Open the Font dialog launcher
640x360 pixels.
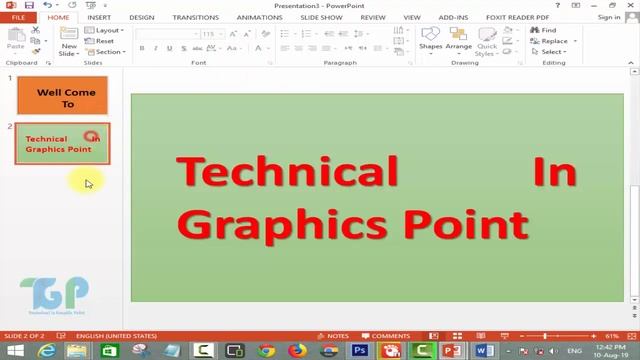click(270, 63)
